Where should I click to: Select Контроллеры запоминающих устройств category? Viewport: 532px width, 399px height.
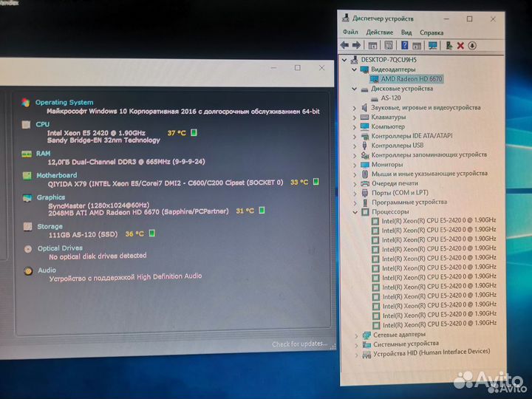(x=429, y=154)
